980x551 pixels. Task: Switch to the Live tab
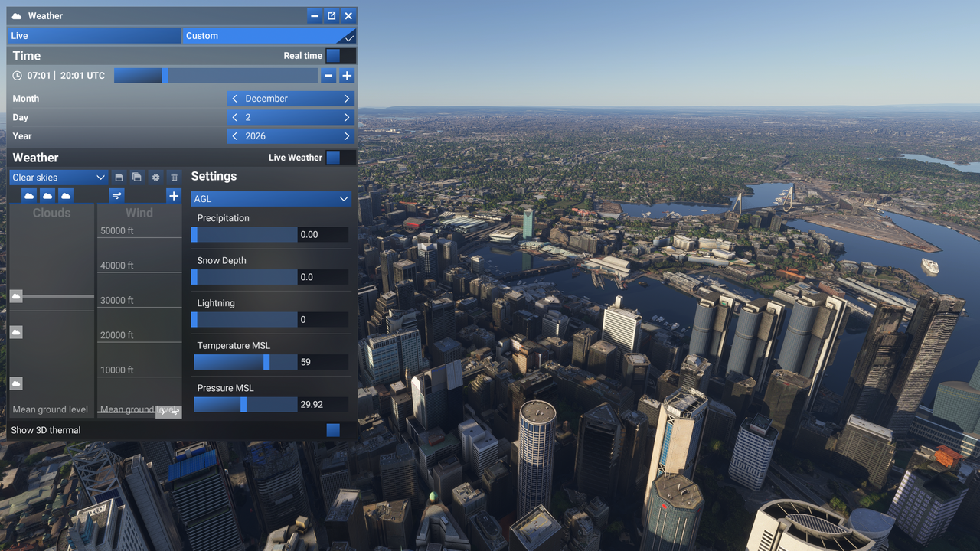tap(94, 36)
